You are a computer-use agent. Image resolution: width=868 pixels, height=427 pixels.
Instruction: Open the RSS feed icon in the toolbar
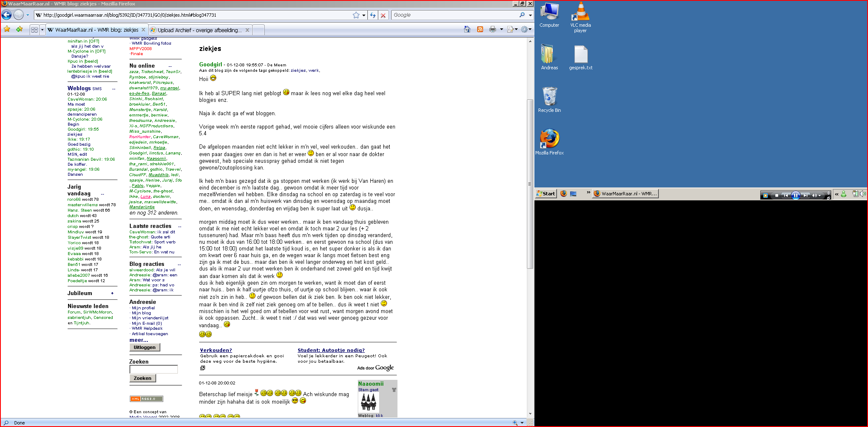480,30
